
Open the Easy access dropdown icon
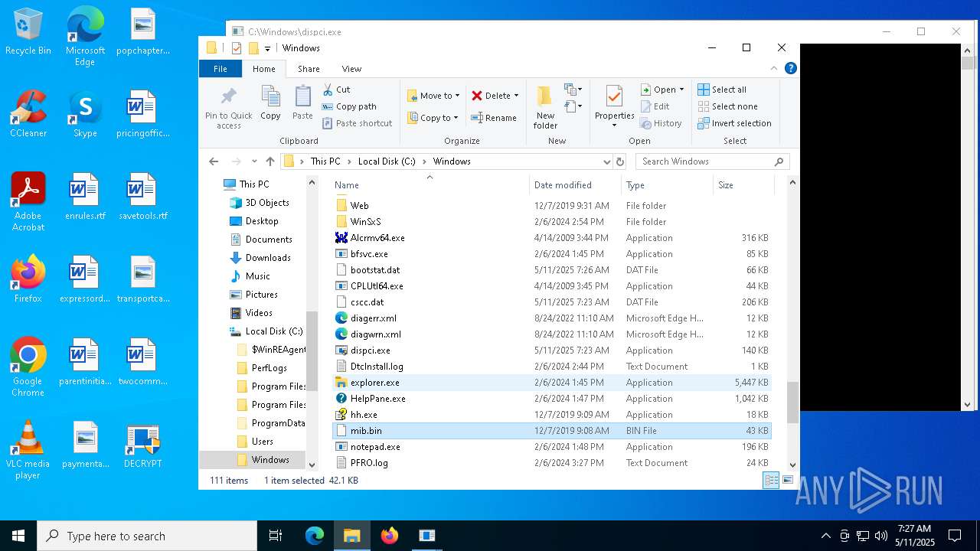(573, 106)
